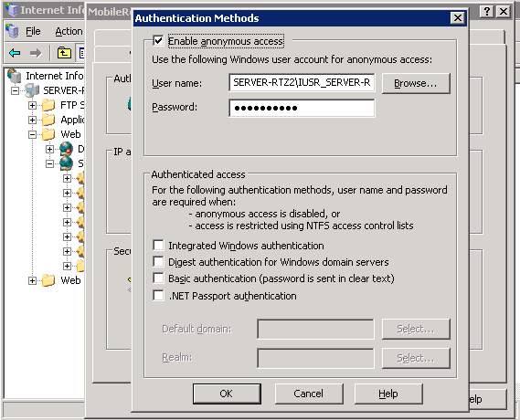Expand the stopped Default web site node
The width and height of the screenshot is (520, 420).
click(x=49, y=149)
